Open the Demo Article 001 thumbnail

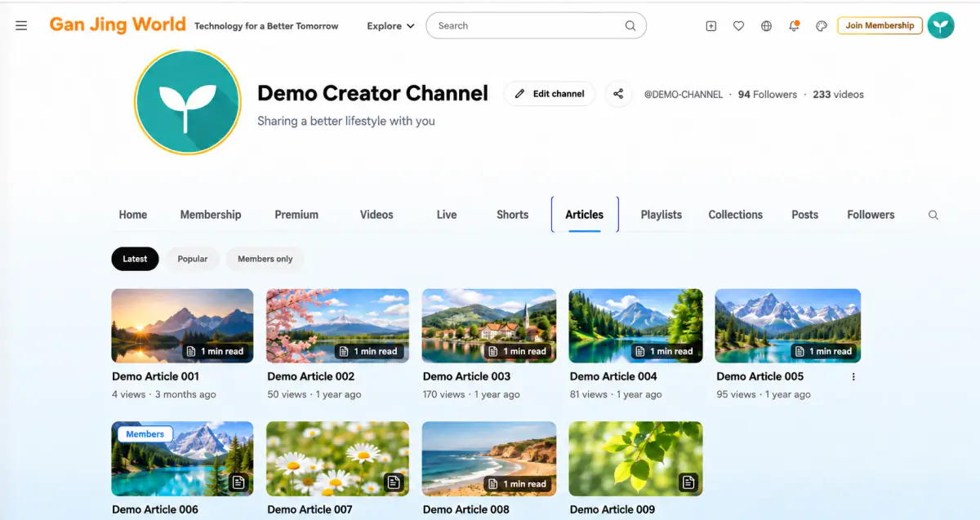182,326
